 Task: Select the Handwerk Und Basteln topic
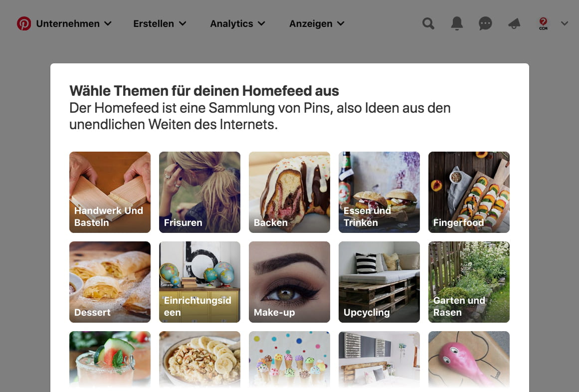(110, 193)
